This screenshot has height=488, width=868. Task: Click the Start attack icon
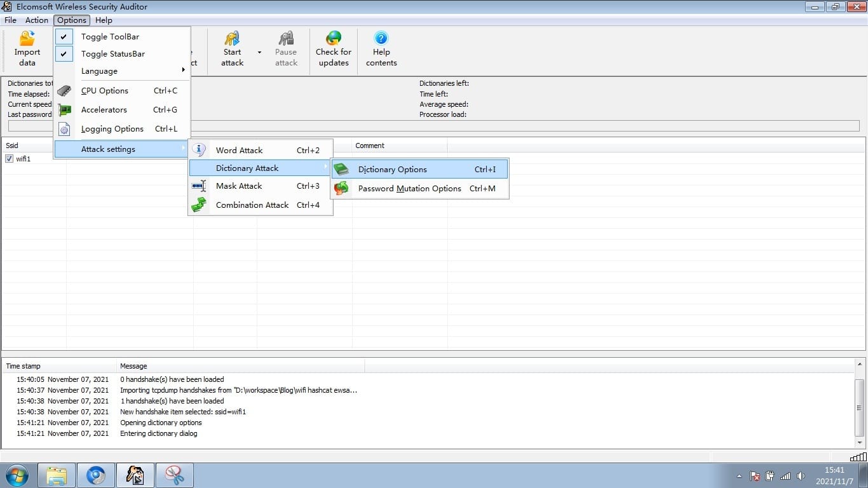pyautogui.click(x=232, y=39)
